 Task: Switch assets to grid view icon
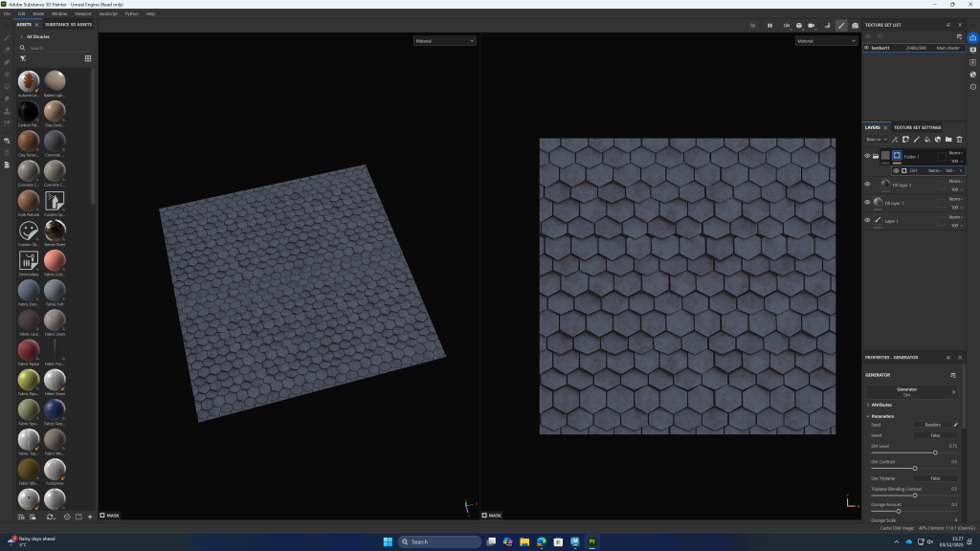point(88,58)
